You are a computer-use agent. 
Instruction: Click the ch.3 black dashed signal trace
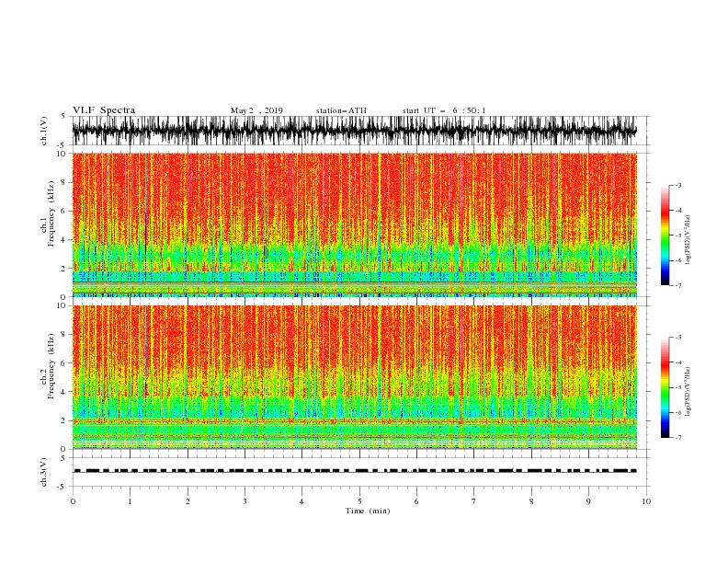click(x=355, y=471)
